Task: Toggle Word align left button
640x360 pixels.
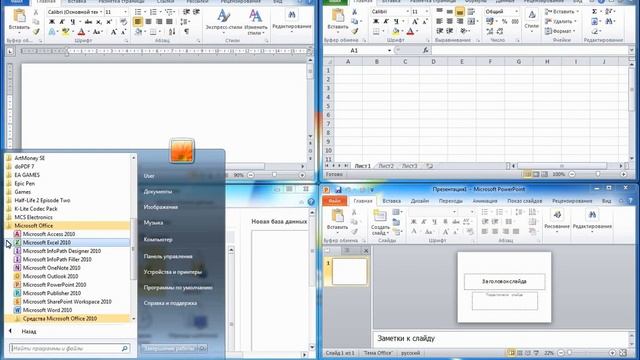Action: click(x=138, y=22)
